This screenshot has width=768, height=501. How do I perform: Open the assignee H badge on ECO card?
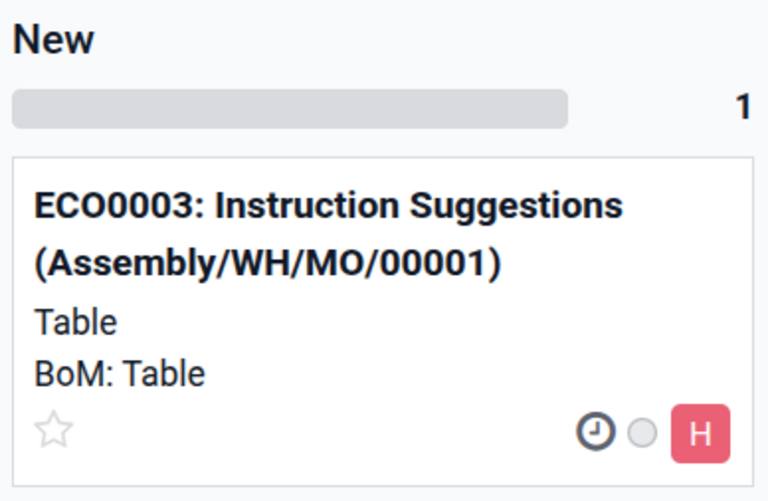click(700, 433)
